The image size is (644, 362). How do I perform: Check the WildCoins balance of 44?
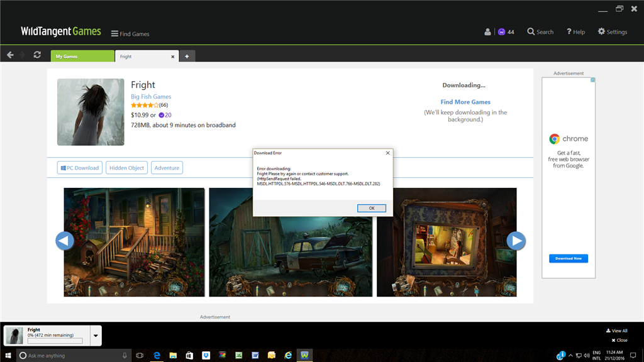[x=506, y=31]
